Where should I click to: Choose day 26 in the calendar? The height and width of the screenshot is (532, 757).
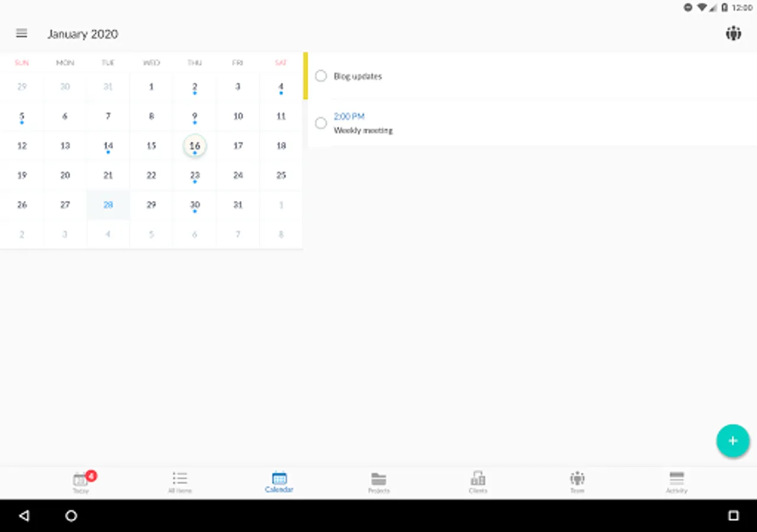[x=22, y=205]
